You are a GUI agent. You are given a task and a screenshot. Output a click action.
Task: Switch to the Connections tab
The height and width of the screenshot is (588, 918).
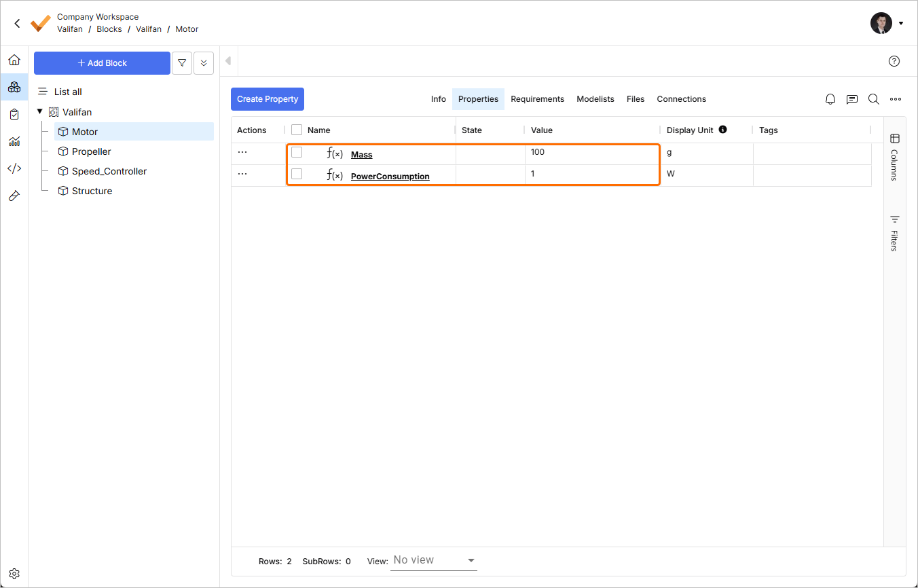(681, 99)
